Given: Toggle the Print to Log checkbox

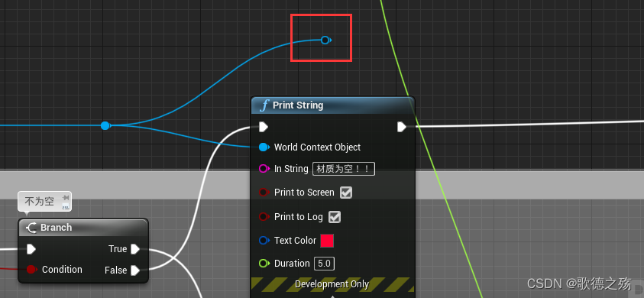Looking at the screenshot, I should pyautogui.click(x=335, y=217).
